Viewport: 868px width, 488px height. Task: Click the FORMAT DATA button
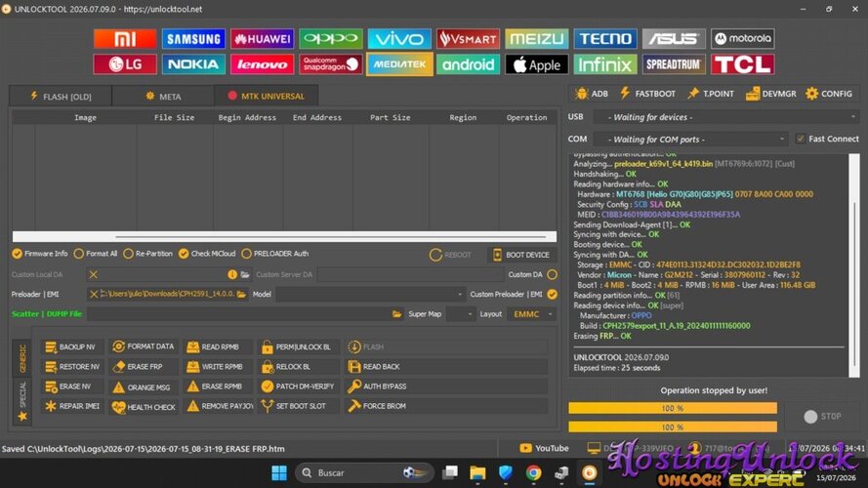tap(144, 346)
